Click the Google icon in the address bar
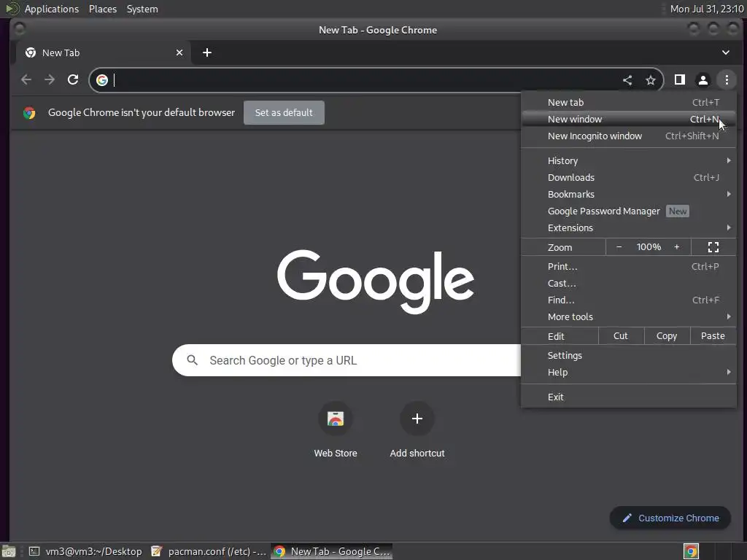Screen dimensions: 747x560 tap(102, 80)
